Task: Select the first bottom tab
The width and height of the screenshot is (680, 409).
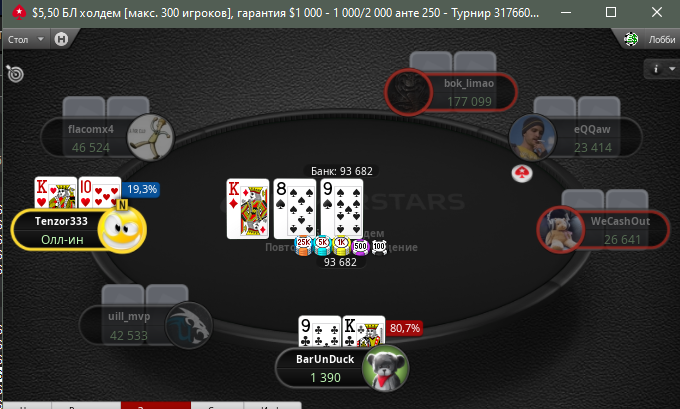Action: click(27, 406)
